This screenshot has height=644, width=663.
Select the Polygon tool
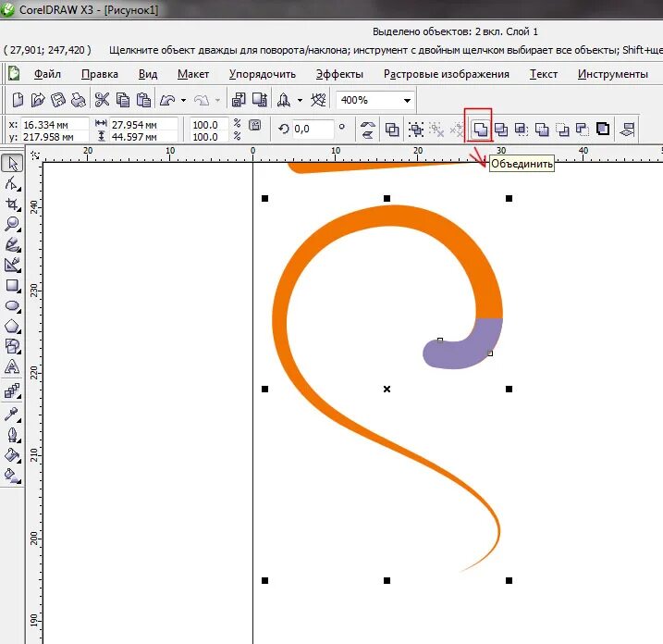[12, 327]
